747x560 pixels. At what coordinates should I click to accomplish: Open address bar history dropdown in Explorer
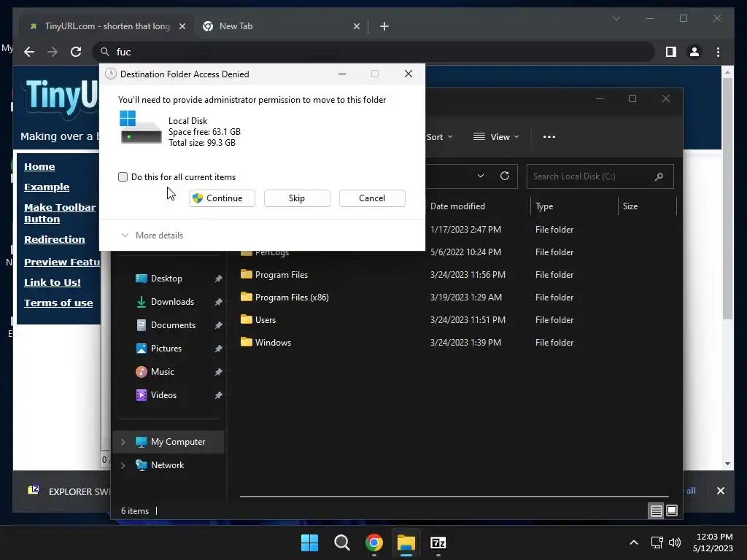(x=480, y=176)
